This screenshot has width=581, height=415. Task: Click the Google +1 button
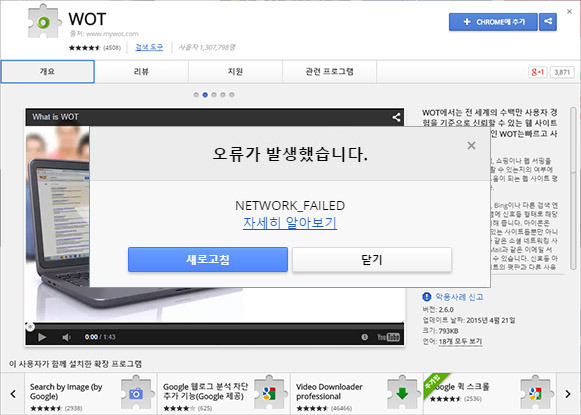coord(538,72)
